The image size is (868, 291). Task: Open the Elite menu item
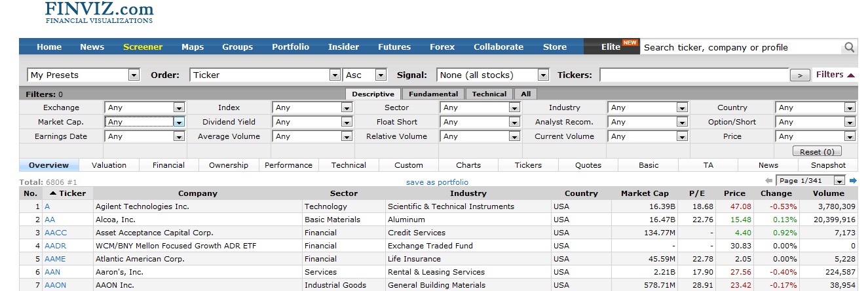pos(611,47)
